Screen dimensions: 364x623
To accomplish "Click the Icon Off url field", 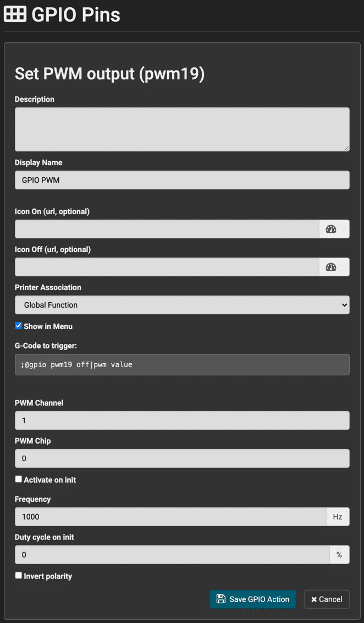I will click(167, 267).
